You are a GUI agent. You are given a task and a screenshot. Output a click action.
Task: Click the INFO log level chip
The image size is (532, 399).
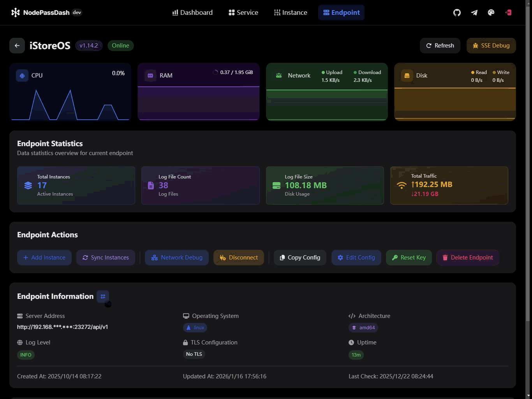click(x=26, y=355)
